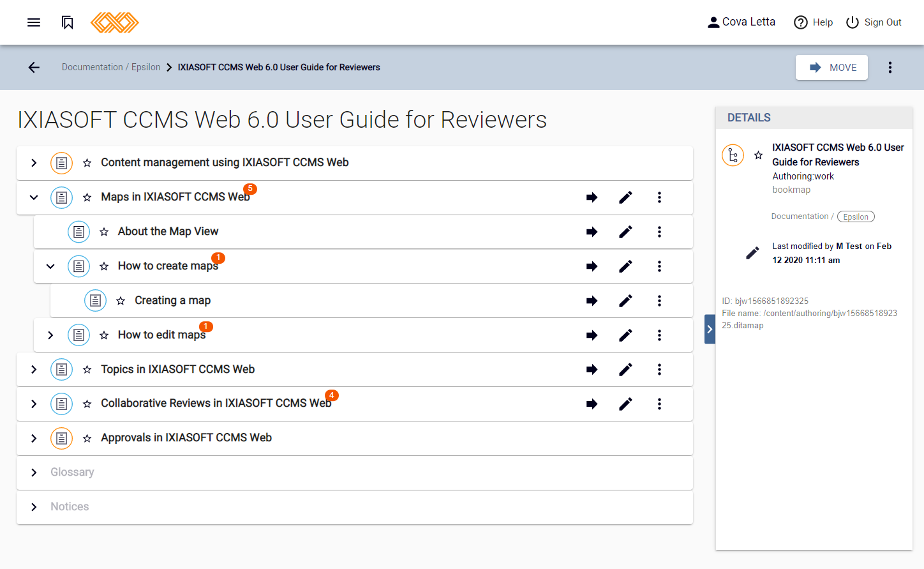Move arrow for About the Map View
Screen dimensions: 924x569
point(592,232)
